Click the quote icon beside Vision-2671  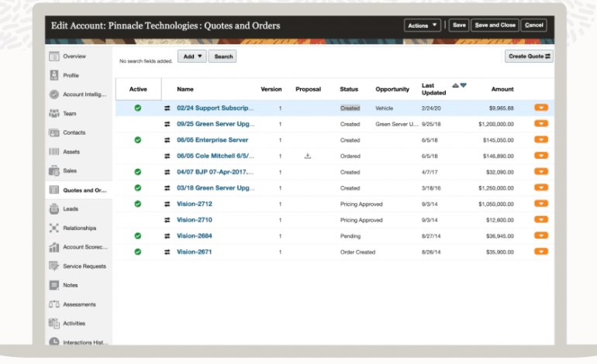[x=167, y=252]
